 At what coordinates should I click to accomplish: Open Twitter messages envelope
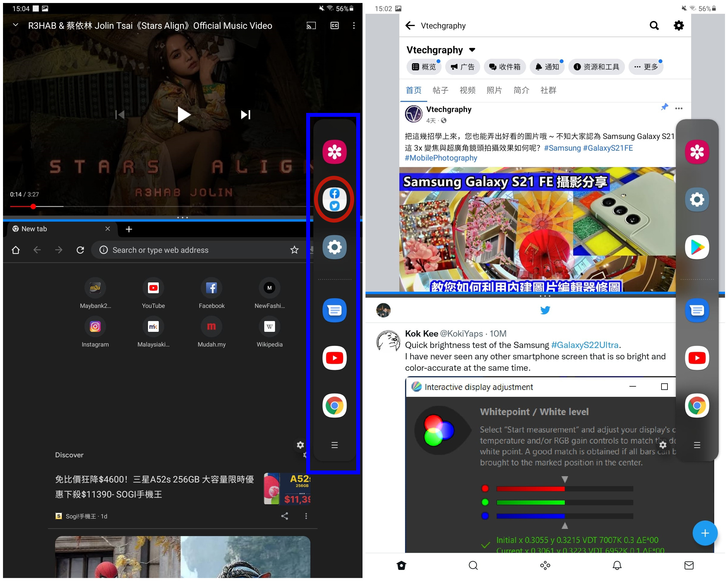pyautogui.click(x=688, y=565)
